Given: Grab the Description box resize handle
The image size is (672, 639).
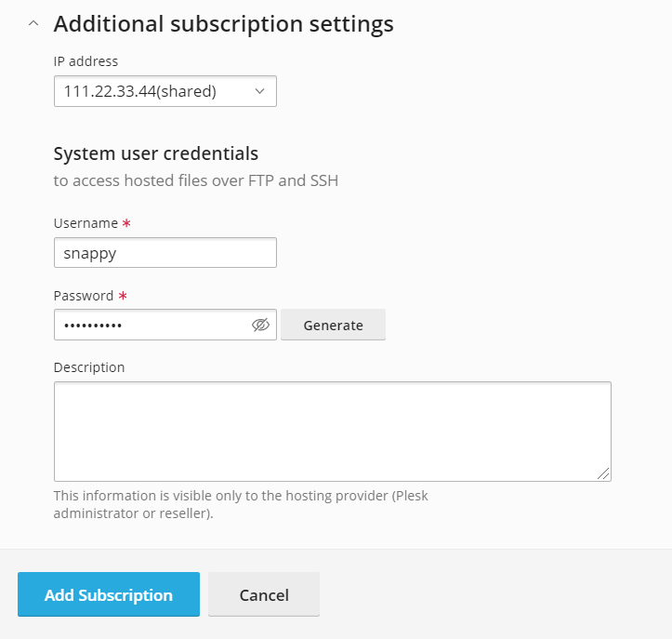Looking at the screenshot, I should pos(604,474).
